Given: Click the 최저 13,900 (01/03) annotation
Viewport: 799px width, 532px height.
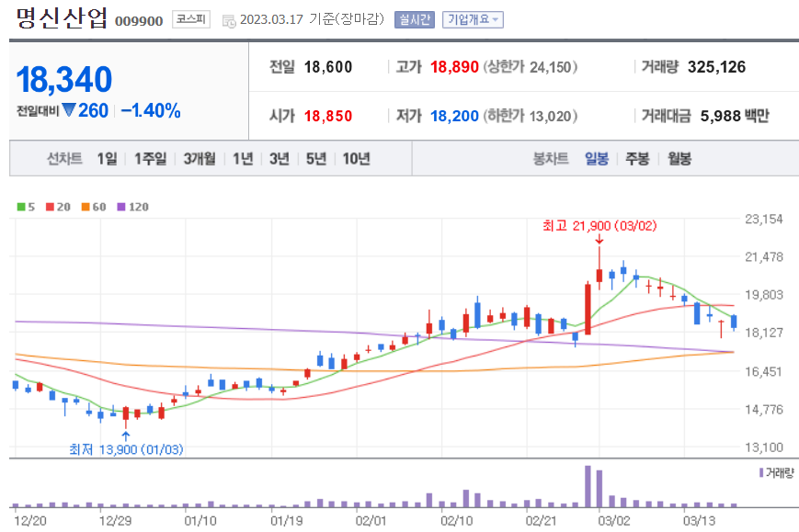Looking at the screenshot, I should pos(126,449).
